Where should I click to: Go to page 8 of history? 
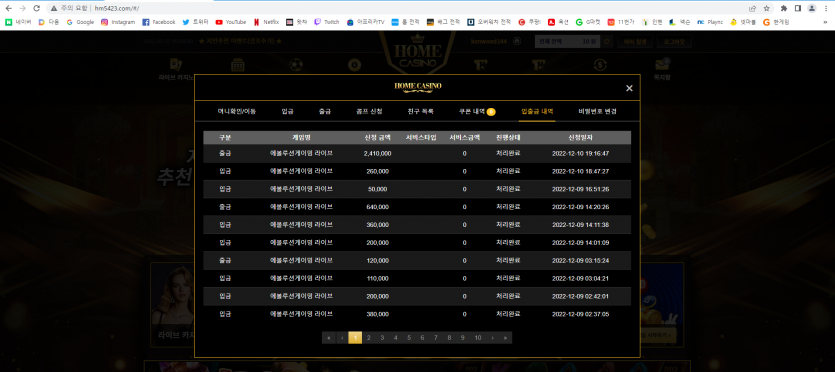(449, 338)
